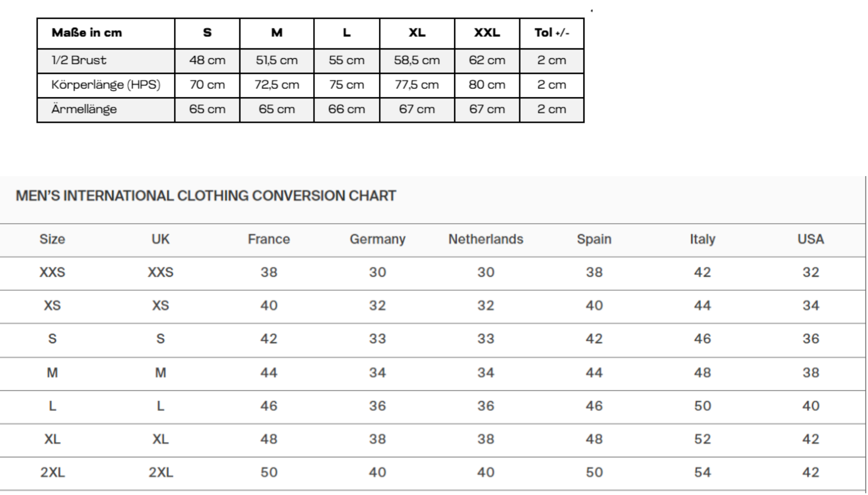868x495 pixels.
Task: Click the 66 cm sleeve length for L
Action: click(346, 110)
